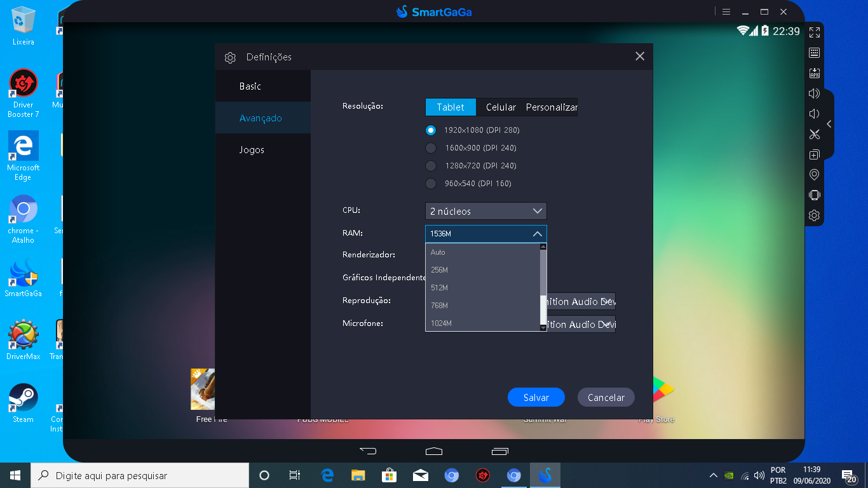Screen dimensions: 868x488
Task: Select 1920×1080 (DPI 280) resolution
Action: 473,130
